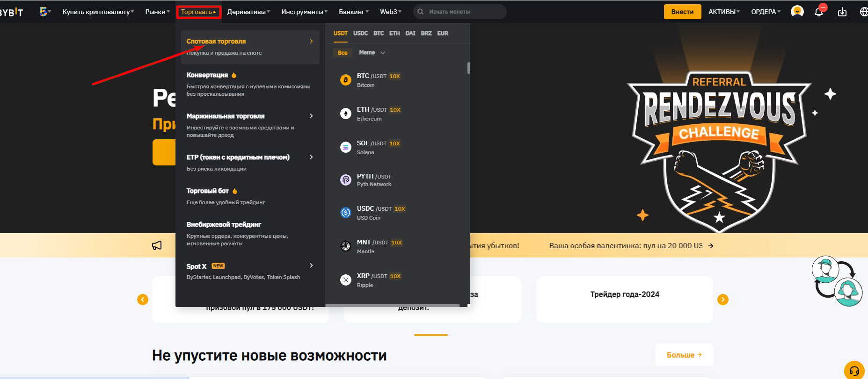
Task: Open the ОРДЕРА dropdown
Action: (766, 12)
